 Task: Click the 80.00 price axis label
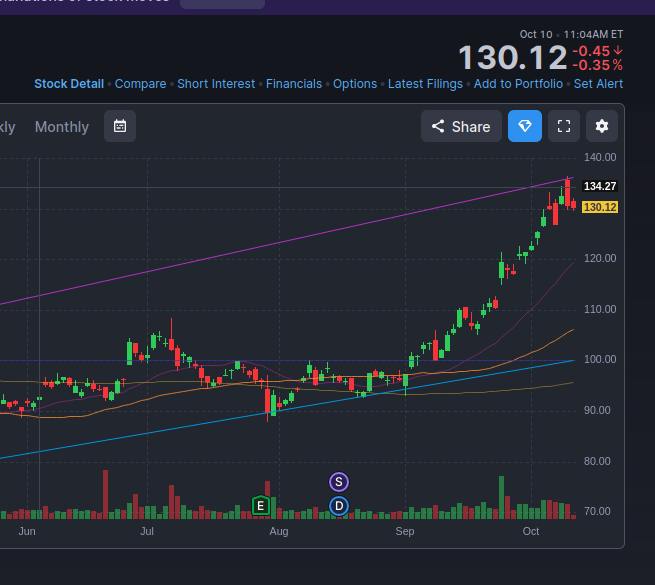597,461
